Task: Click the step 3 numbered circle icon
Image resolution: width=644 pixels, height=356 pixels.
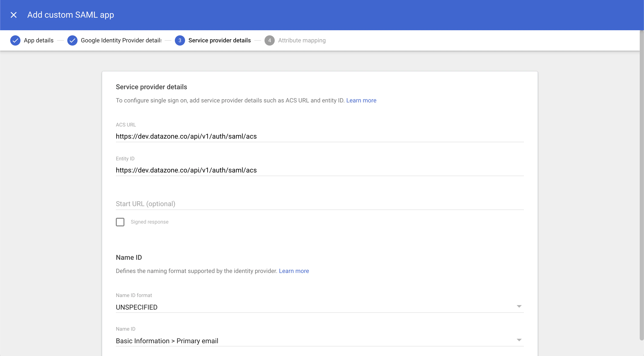Action: tap(180, 40)
